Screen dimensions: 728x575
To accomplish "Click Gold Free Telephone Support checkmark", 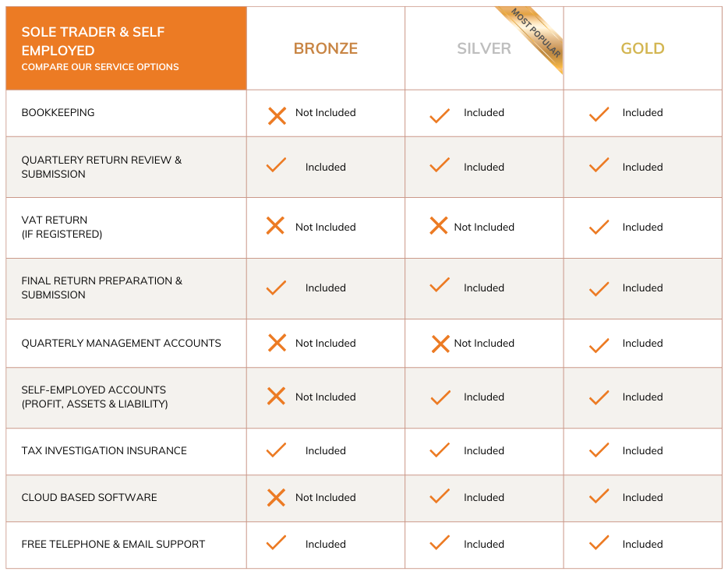I will (599, 543).
